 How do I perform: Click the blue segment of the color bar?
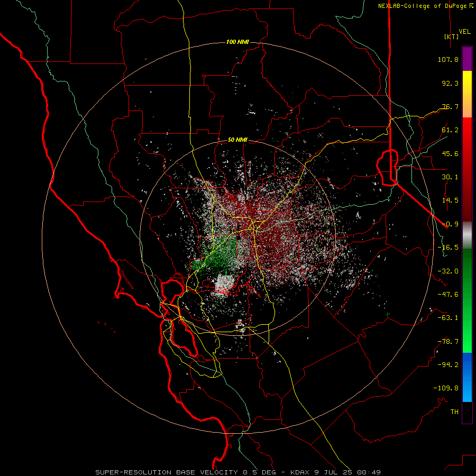pyautogui.click(x=467, y=377)
